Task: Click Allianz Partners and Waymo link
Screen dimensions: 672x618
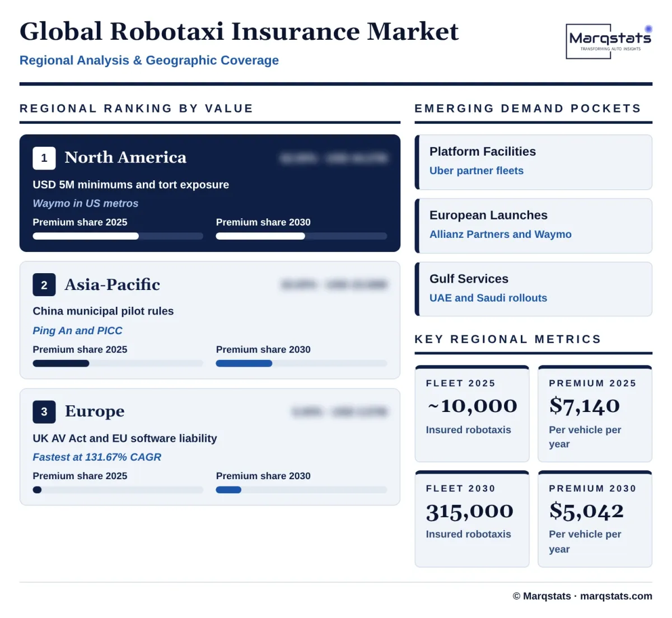Action: coord(501,234)
